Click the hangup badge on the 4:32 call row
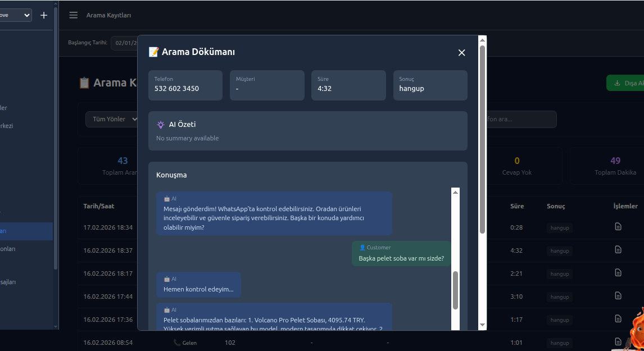Screen dimensions: 644x351 coord(559,250)
